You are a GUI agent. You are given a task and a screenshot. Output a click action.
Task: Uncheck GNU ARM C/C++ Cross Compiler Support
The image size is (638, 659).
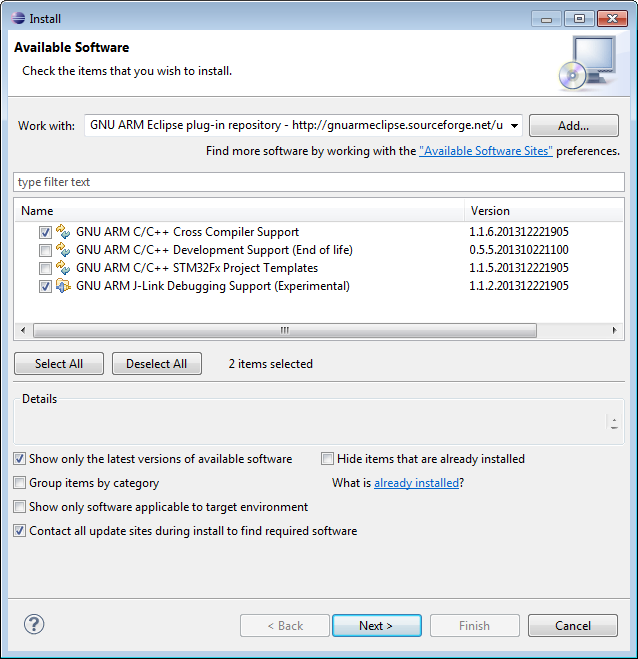pyautogui.click(x=45, y=232)
